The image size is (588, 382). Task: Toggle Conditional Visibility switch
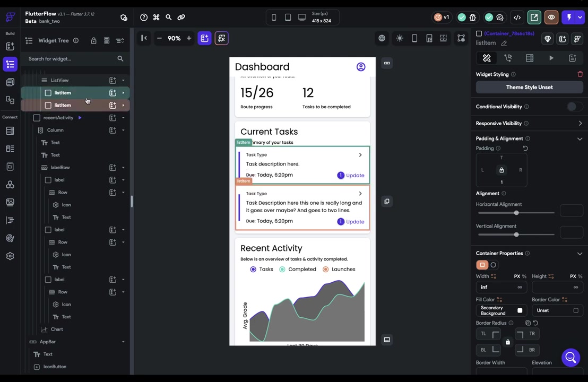click(x=574, y=107)
